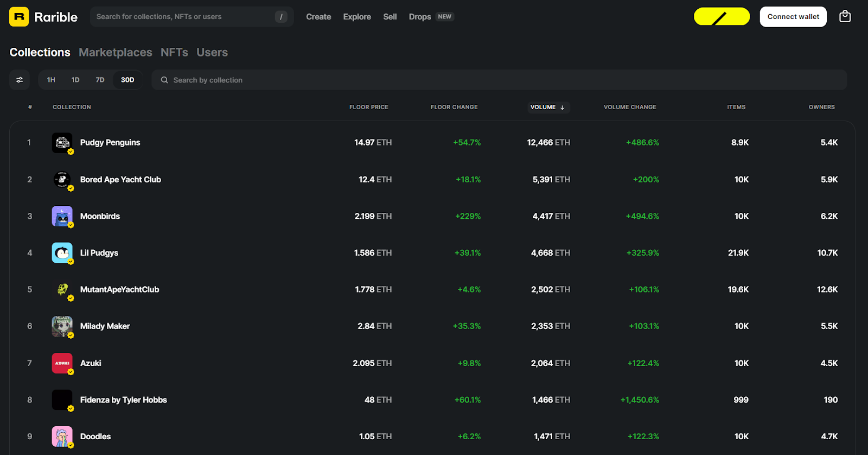Click the Lil Pudgys penguin avatar
Screen dimensions: 868x455
[x=62, y=253]
